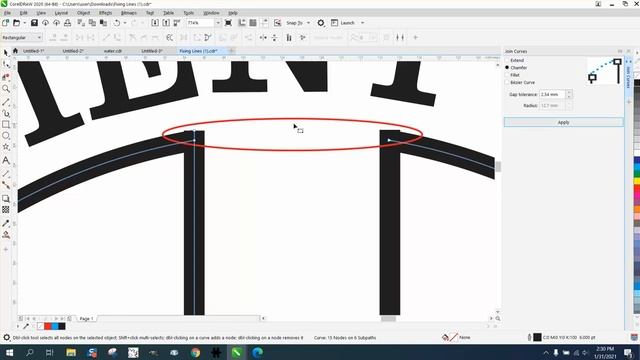This screenshot has height=360, width=640.
Task: Select the Zoom magnifier tool
Action: click(6, 89)
